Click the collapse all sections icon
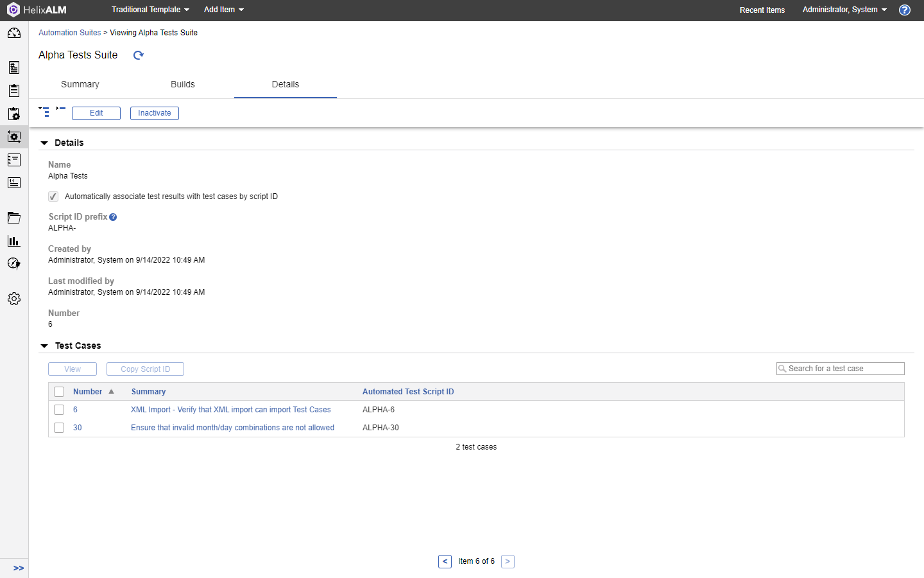The image size is (924, 578). (x=61, y=109)
